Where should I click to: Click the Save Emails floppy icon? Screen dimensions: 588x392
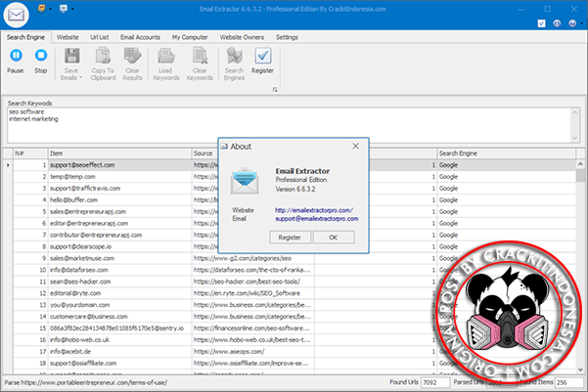pyautogui.click(x=71, y=56)
